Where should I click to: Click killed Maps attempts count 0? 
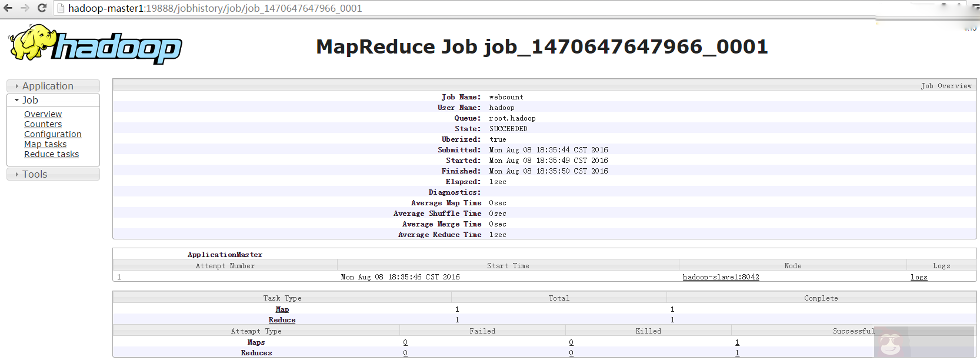571,342
